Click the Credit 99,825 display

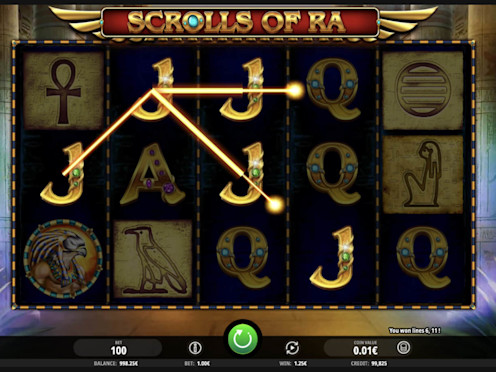pos(369,364)
